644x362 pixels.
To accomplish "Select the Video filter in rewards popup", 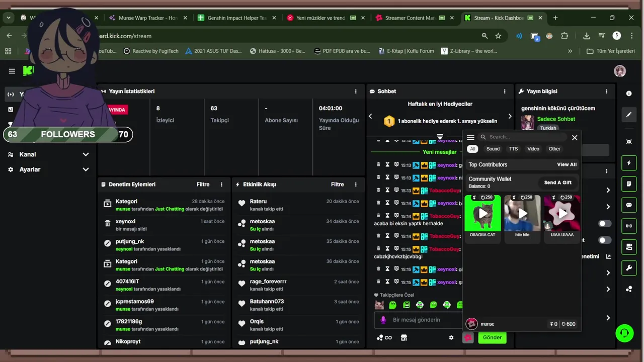I will (533, 149).
